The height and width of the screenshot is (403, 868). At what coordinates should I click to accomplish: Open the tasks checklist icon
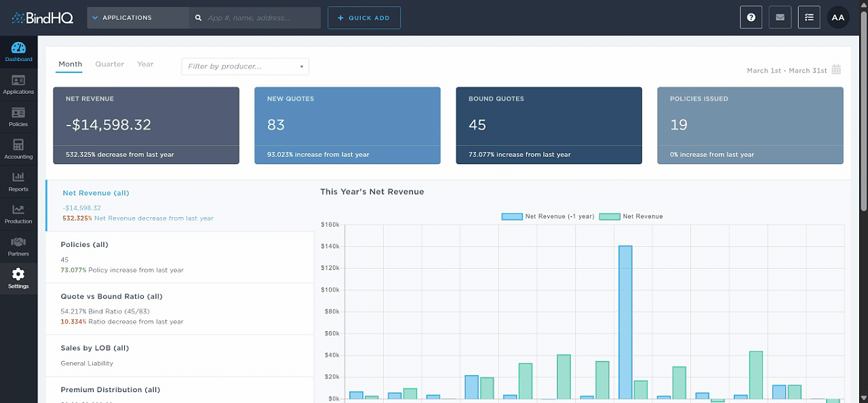809,17
